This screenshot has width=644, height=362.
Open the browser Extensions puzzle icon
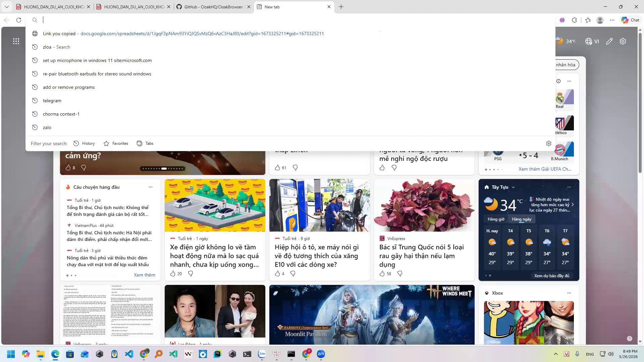point(574,20)
